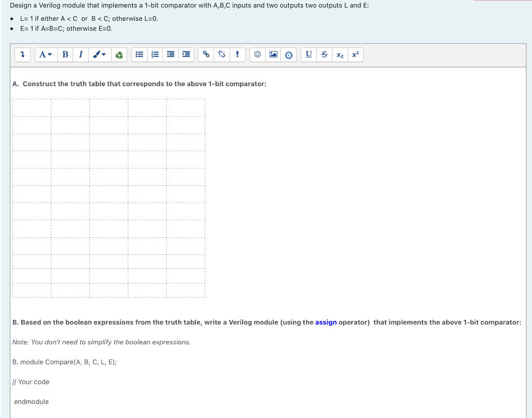Click the 'Design a Verilog module' question text

click(189, 5)
